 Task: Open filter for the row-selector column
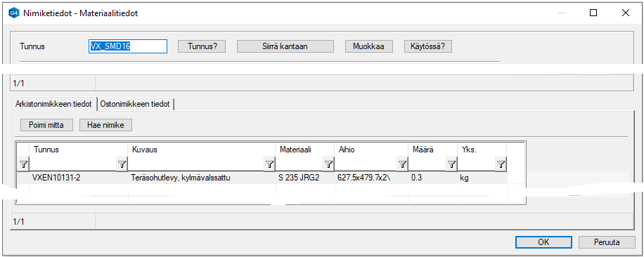pos(23,165)
